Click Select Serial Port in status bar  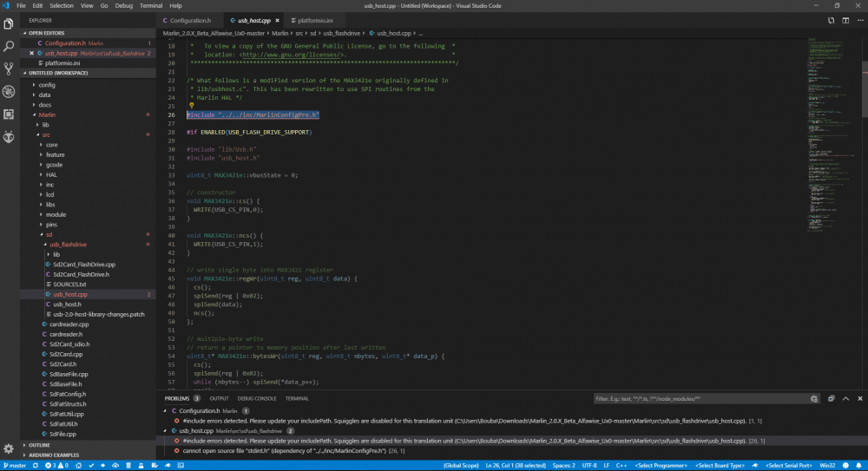point(789,466)
